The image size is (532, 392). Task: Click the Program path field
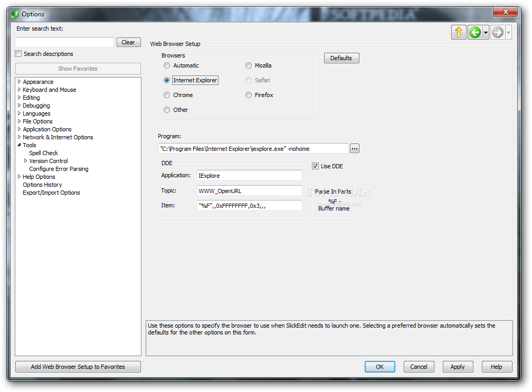(x=253, y=149)
